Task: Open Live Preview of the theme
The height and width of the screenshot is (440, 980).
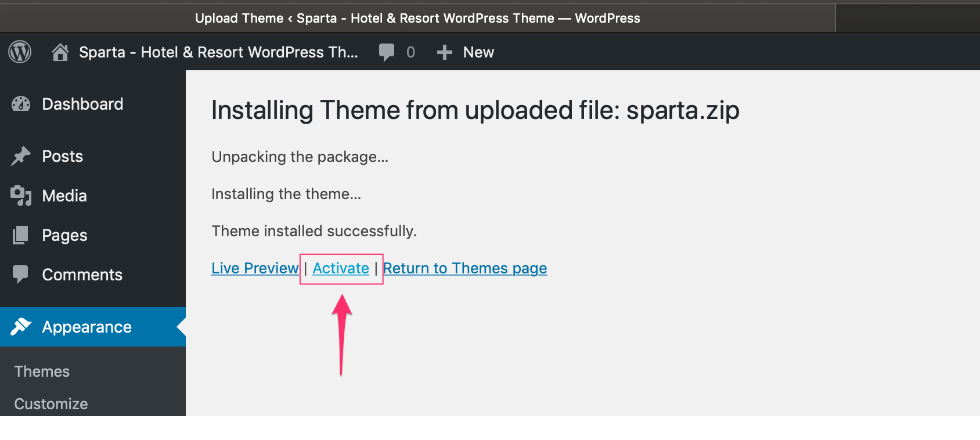Action: coord(255,268)
